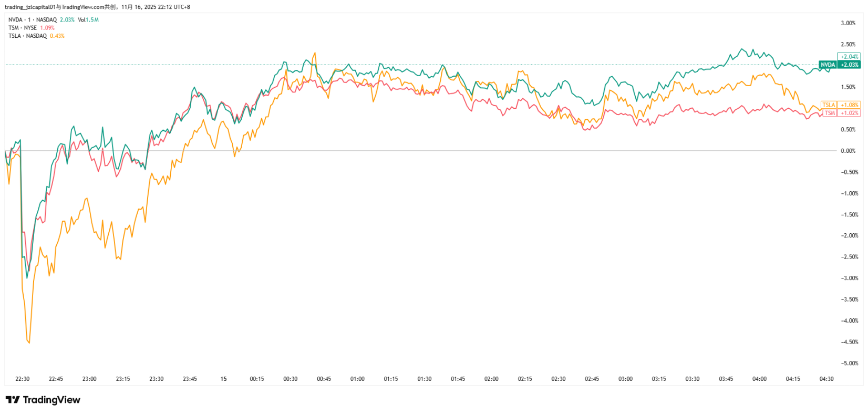Click the green +2.03% NVDA value badge
The width and height of the screenshot is (868, 414).
pyautogui.click(x=850, y=65)
